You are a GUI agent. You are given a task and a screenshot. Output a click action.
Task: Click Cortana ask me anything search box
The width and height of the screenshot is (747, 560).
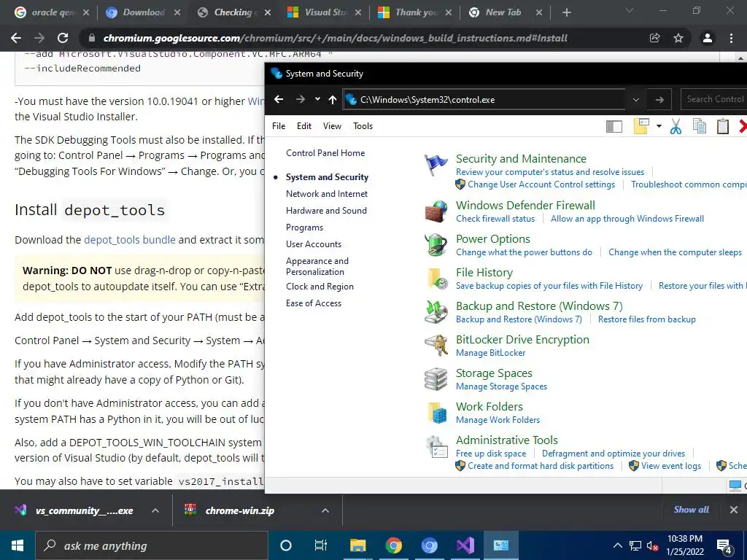(x=152, y=545)
